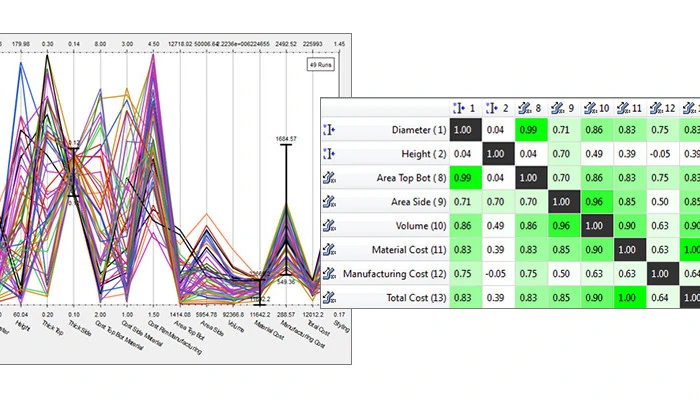Image resolution: width=700 pixels, height=400 pixels.
Task: Click the range handle on Material Cost axis
Action: (x=260, y=292)
